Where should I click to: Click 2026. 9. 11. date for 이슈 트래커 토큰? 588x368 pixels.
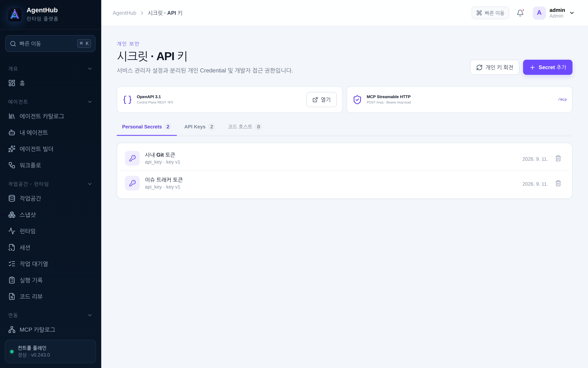[535, 184]
